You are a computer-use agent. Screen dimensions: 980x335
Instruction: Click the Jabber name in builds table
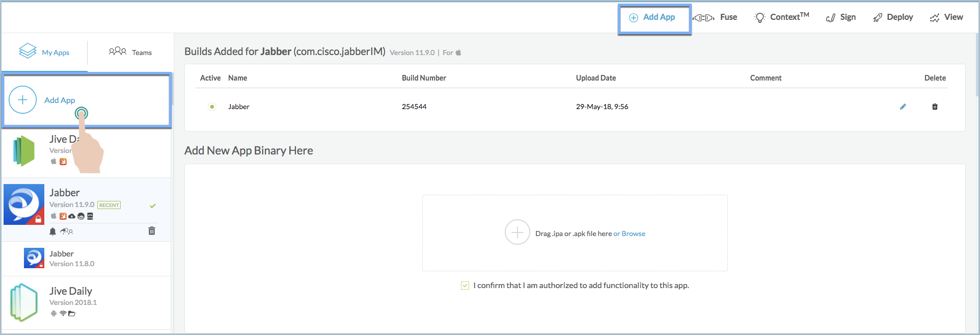[x=239, y=107]
